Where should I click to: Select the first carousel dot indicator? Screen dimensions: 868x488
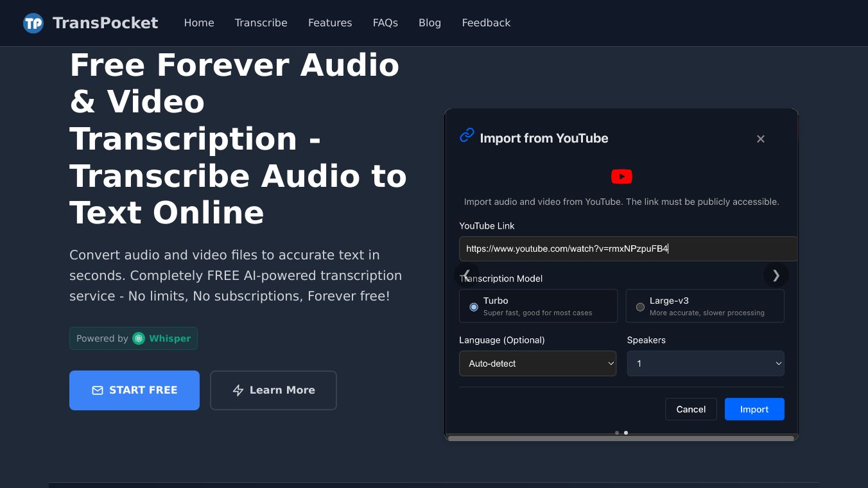(617, 433)
